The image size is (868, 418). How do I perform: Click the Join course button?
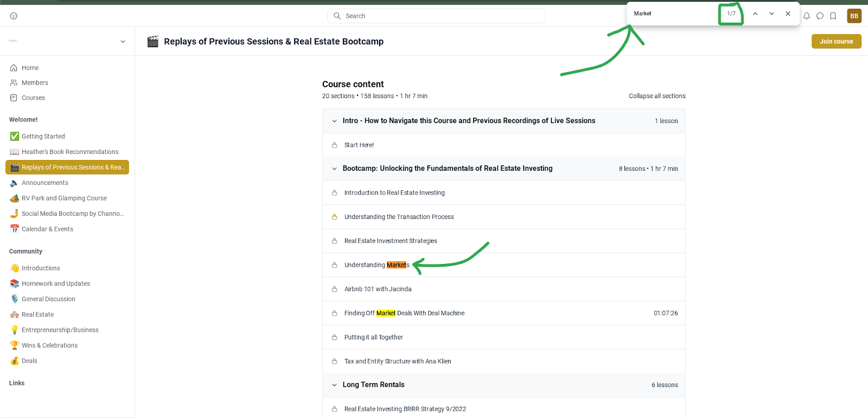pos(836,41)
